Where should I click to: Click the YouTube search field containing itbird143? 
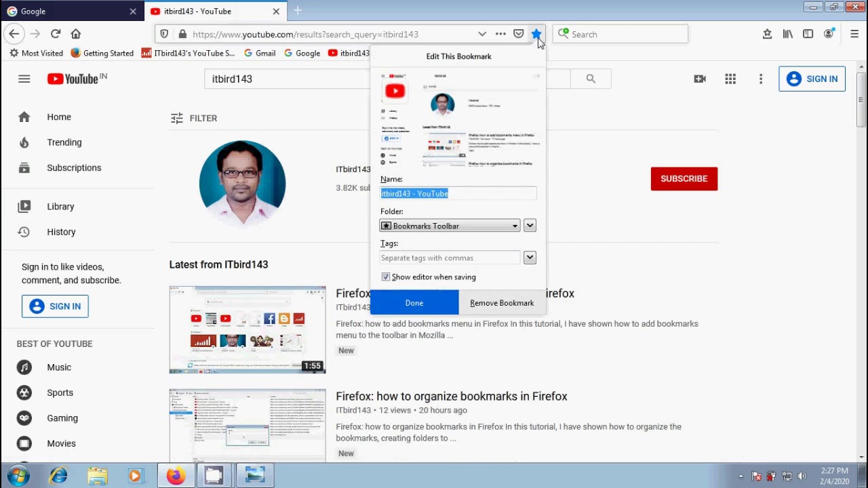tap(288, 79)
